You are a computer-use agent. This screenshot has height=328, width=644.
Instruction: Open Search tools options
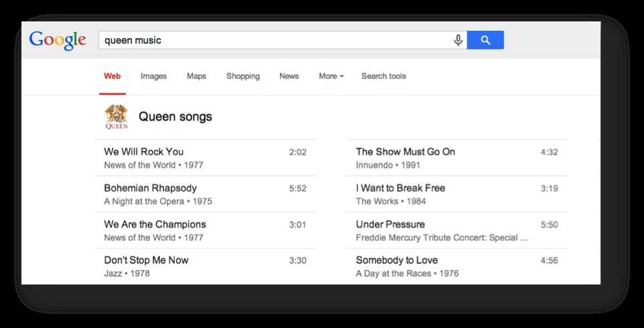coord(383,76)
